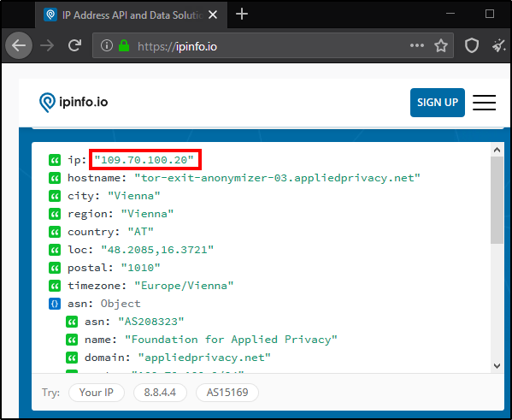Reload the ipinfo.io page

point(74,45)
